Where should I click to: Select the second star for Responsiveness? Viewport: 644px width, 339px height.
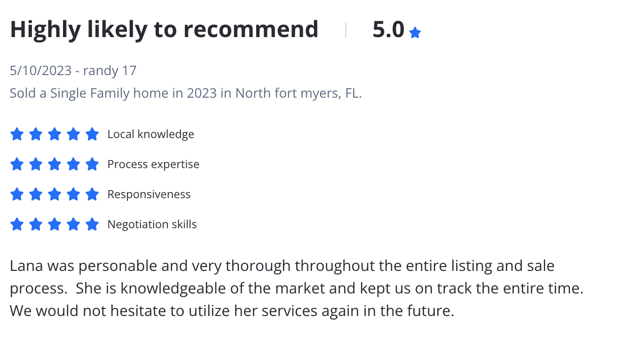[36, 194]
